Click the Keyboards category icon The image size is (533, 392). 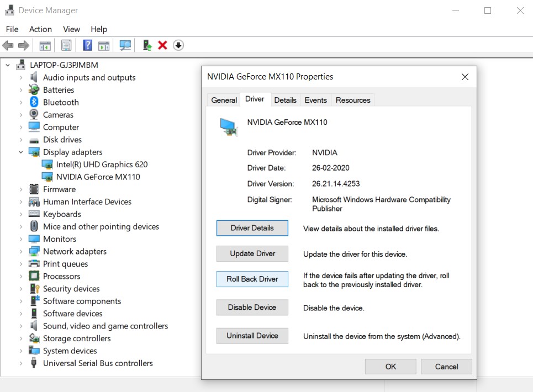click(x=34, y=214)
